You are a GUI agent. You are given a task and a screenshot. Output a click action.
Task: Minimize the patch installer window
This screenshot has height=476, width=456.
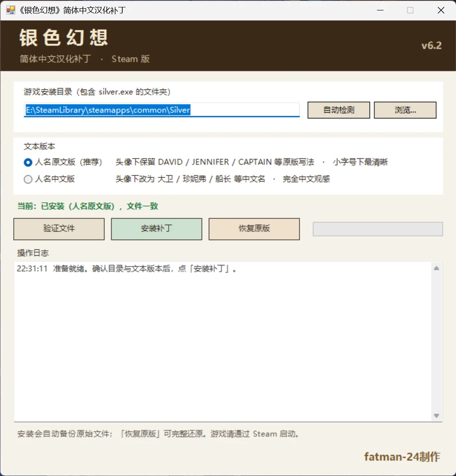point(380,10)
